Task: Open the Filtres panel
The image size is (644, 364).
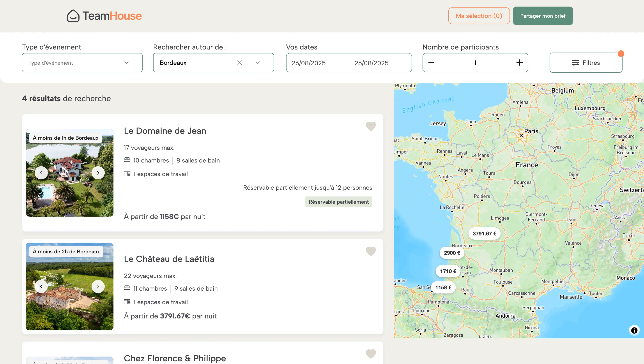Action: point(586,63)
